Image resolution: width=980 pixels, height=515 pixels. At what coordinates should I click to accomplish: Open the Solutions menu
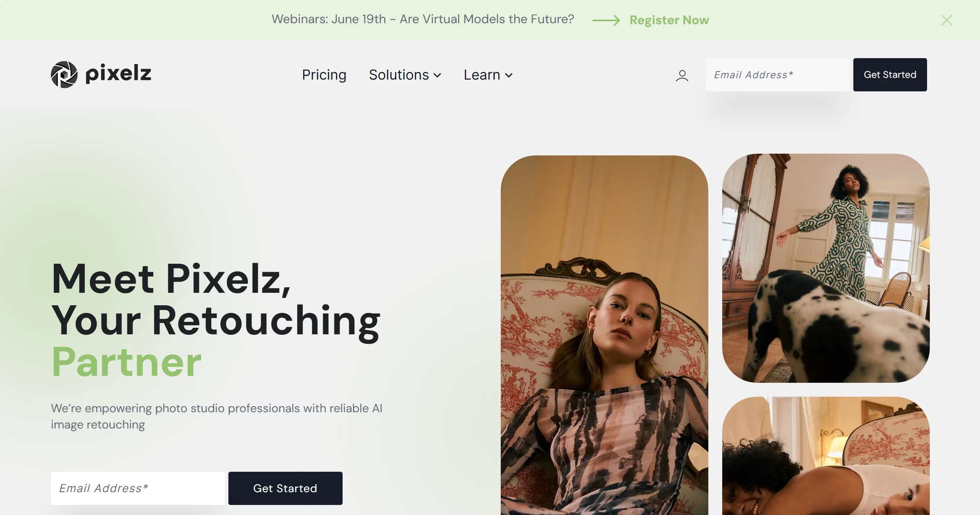(x=405, y=75)
